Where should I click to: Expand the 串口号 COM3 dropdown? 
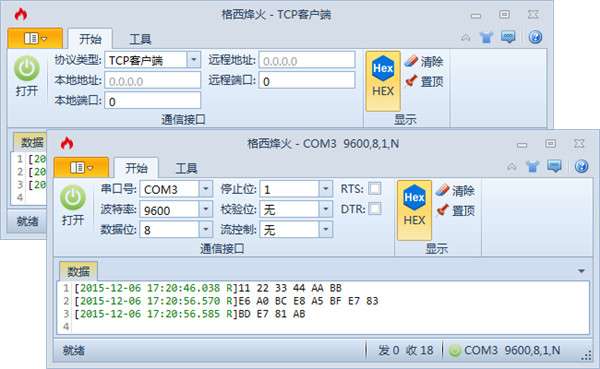[205, 189]
